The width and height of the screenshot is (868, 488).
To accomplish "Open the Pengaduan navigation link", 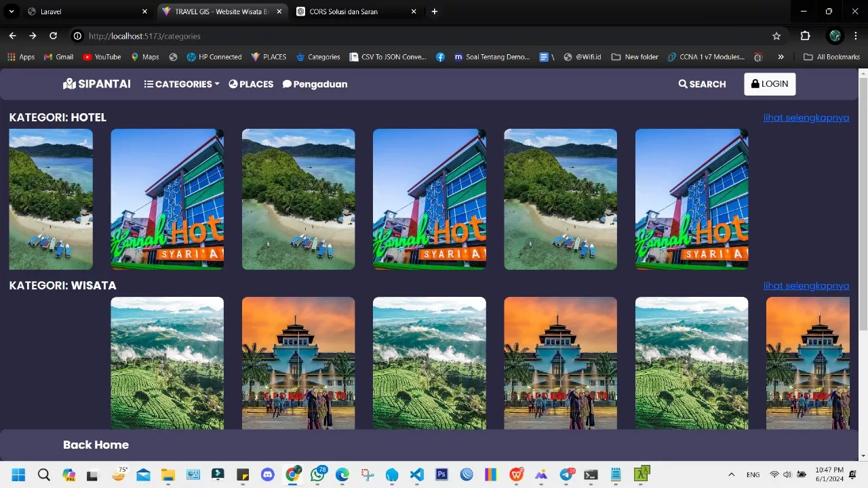I will [x=315, y=84].
